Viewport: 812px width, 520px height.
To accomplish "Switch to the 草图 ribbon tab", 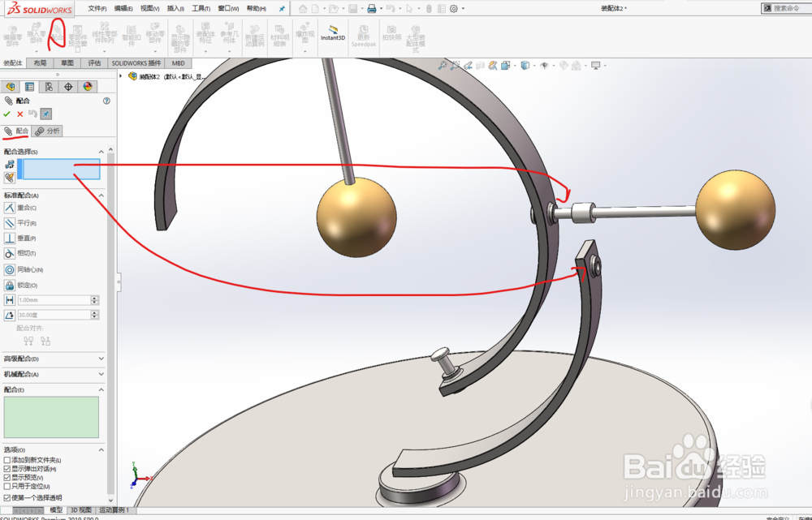I will point(67,63).
